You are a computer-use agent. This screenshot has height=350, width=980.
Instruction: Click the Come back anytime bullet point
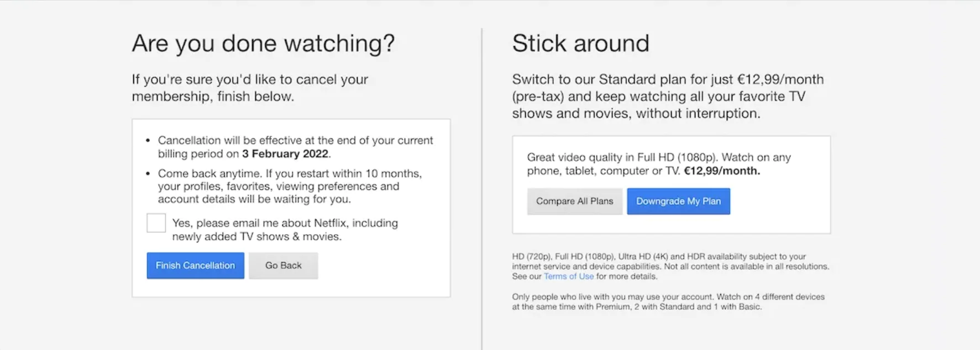(289, 186)
